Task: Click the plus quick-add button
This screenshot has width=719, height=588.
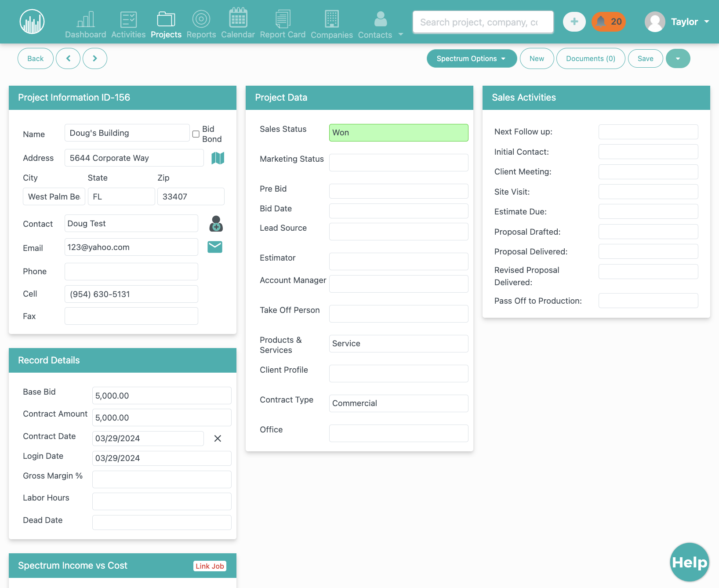Action: point(574,22)
